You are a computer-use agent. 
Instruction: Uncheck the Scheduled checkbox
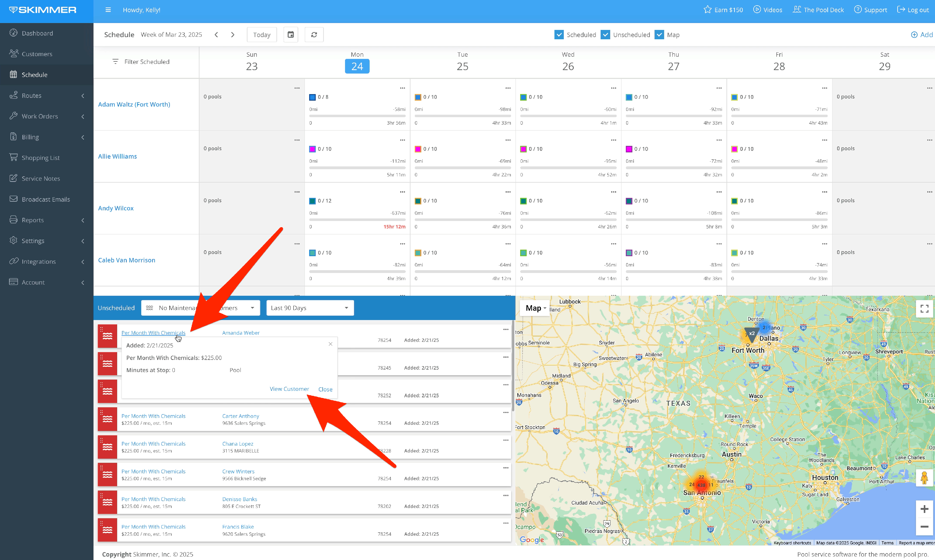pyautogui.click(x=559, y=35)
